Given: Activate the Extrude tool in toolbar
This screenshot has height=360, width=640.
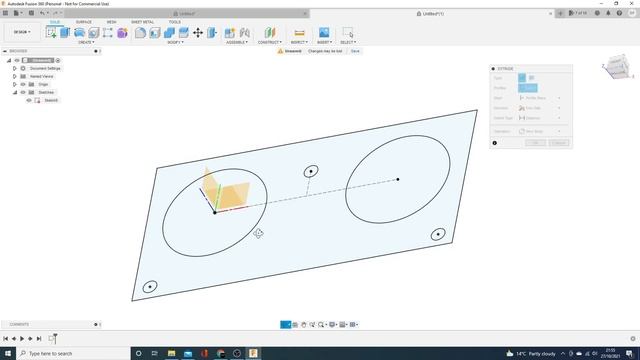Looking at the screenshot, I should click(65, 32).
